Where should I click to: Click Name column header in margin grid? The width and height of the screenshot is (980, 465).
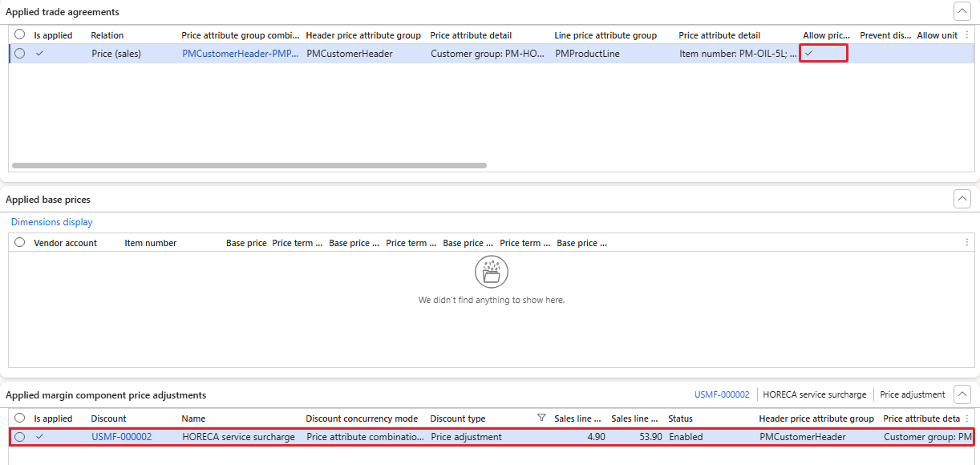point(193,418)
